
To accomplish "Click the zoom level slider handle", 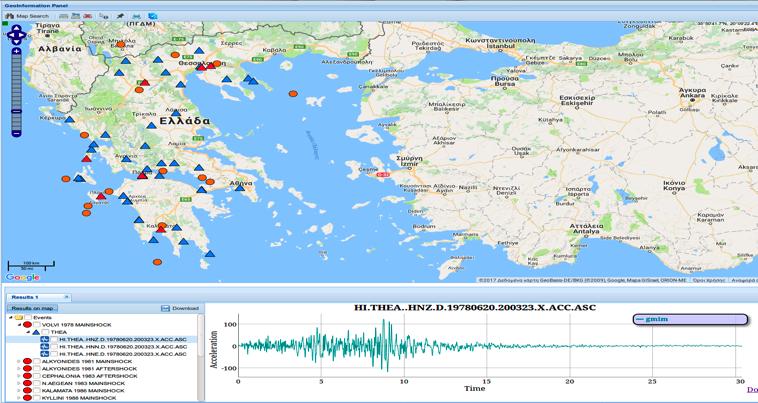I will 16,111.
